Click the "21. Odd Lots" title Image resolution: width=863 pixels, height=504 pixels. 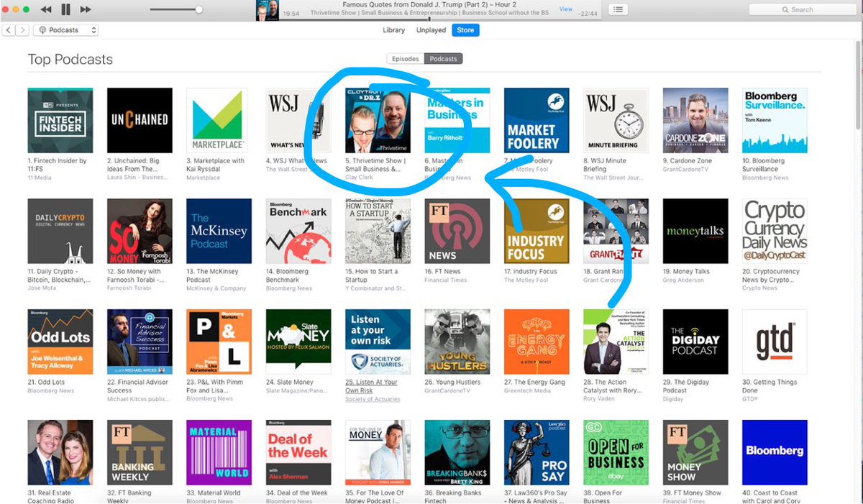coord(46,382)
